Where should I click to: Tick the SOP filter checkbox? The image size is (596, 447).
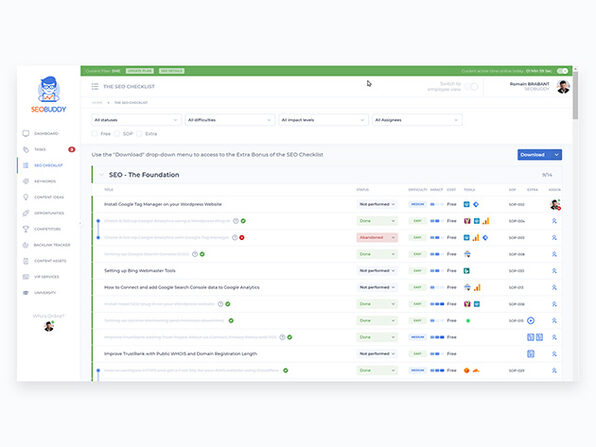click(117, 134)
